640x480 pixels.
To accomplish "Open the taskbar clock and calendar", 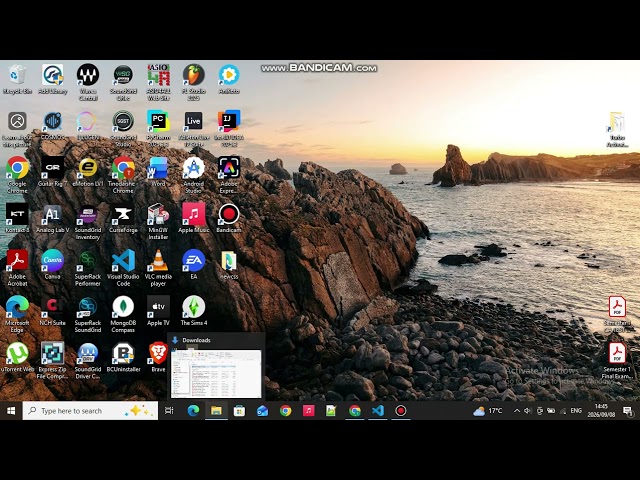I will click(601, 411).
